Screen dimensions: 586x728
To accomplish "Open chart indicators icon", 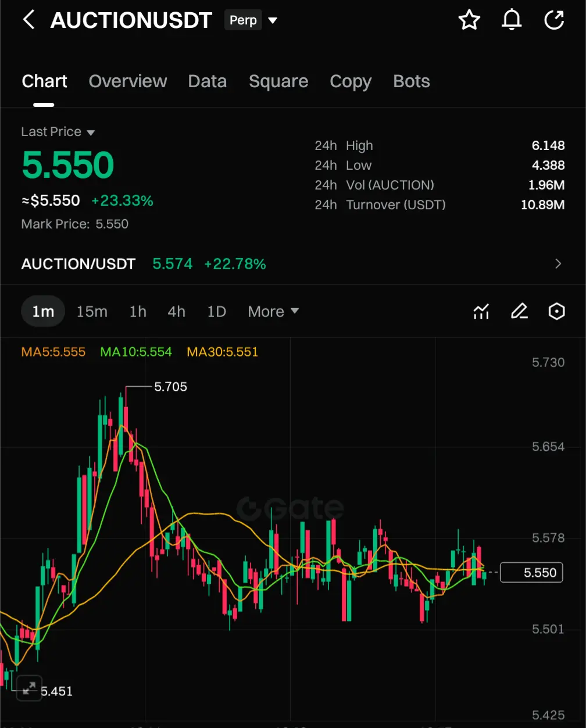I will 481,312.
